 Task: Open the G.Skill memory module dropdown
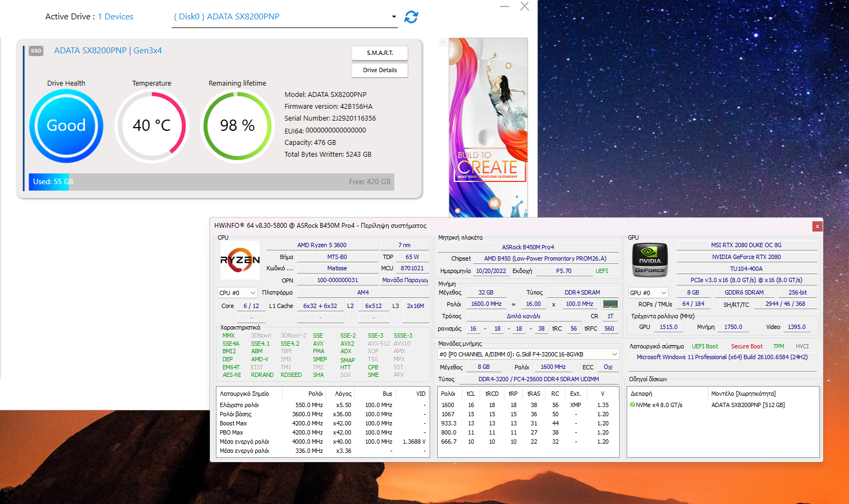528,354
